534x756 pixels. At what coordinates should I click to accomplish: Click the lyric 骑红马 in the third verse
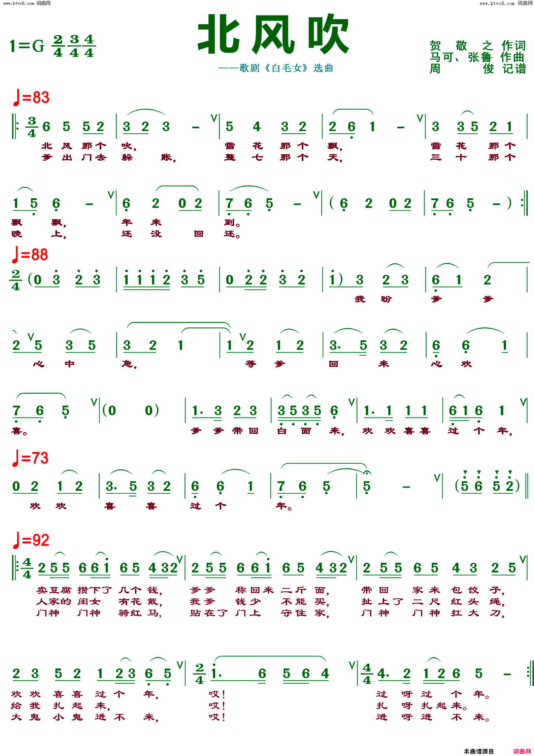pyautogui.click(x=138, y=613)
